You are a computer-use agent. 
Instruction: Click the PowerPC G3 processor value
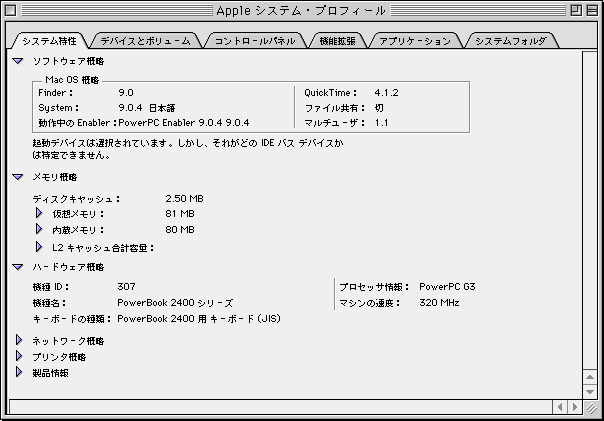447,287
